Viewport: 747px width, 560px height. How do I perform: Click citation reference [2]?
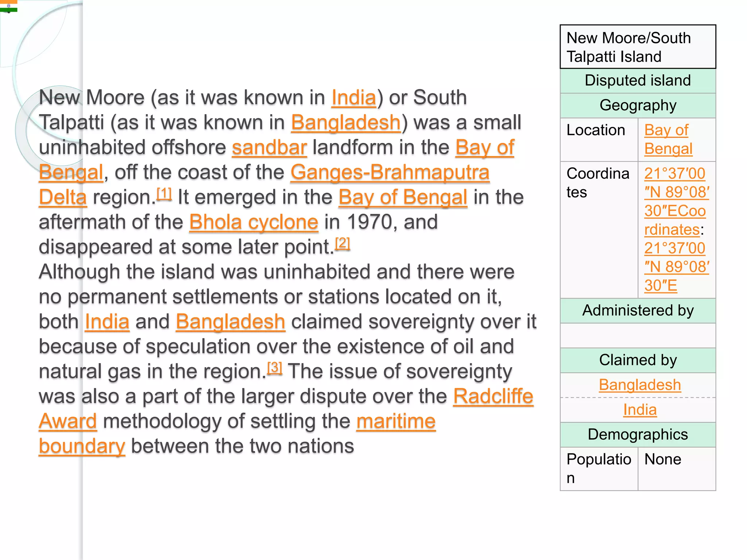tap(342, 243)
